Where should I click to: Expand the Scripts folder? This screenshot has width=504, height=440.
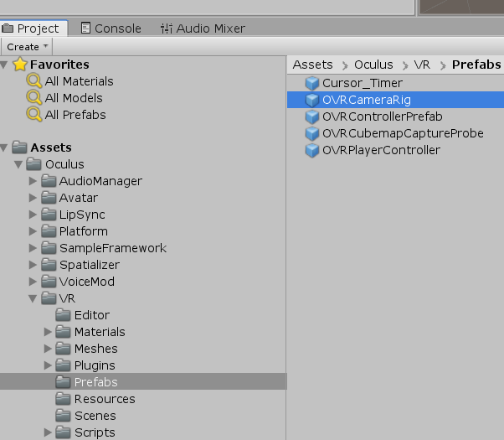click(47, 432)
